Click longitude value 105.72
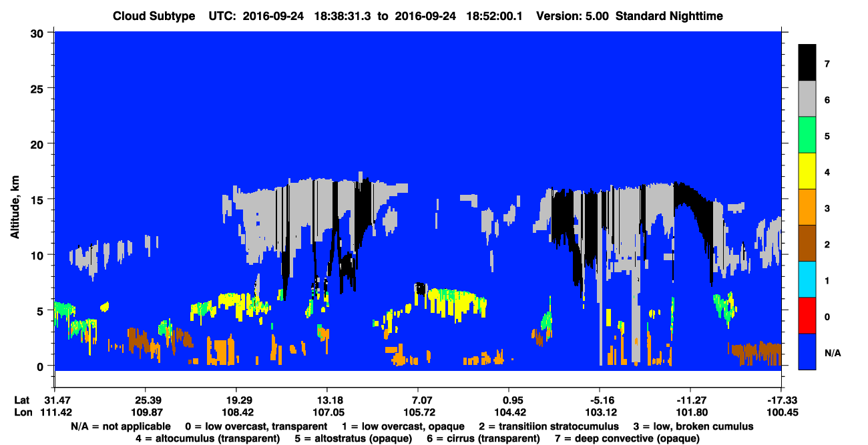The image size is (868, 445). point(417,412)
